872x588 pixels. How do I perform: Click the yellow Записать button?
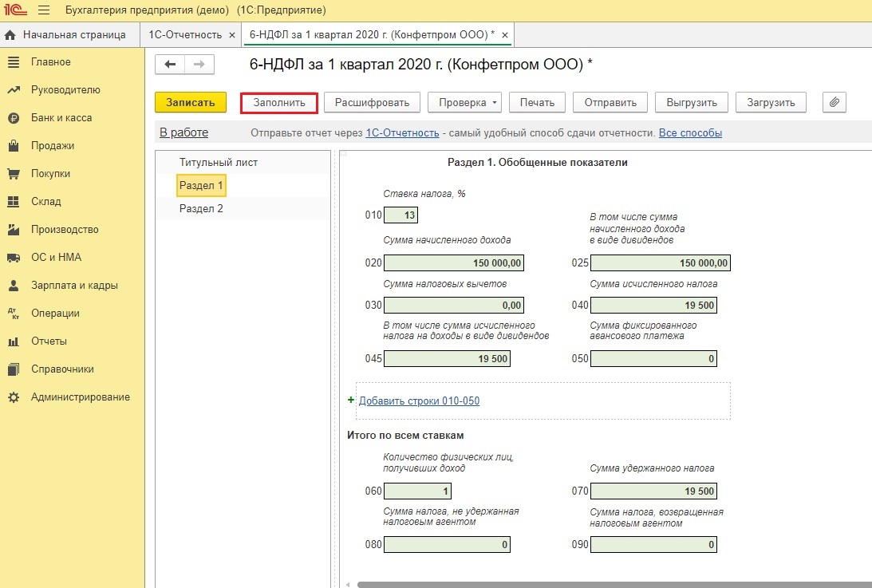pyautogui.click(x=190, y=102)
